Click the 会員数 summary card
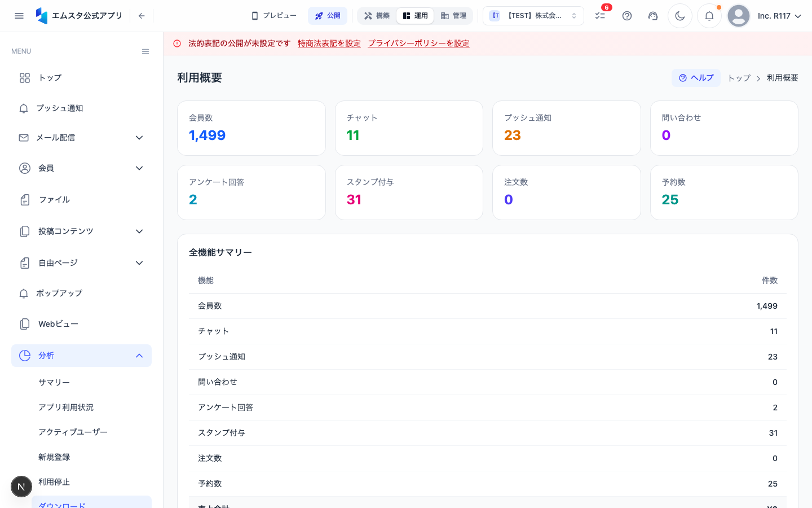The image size is (812, 508). (x=251, y=128)
